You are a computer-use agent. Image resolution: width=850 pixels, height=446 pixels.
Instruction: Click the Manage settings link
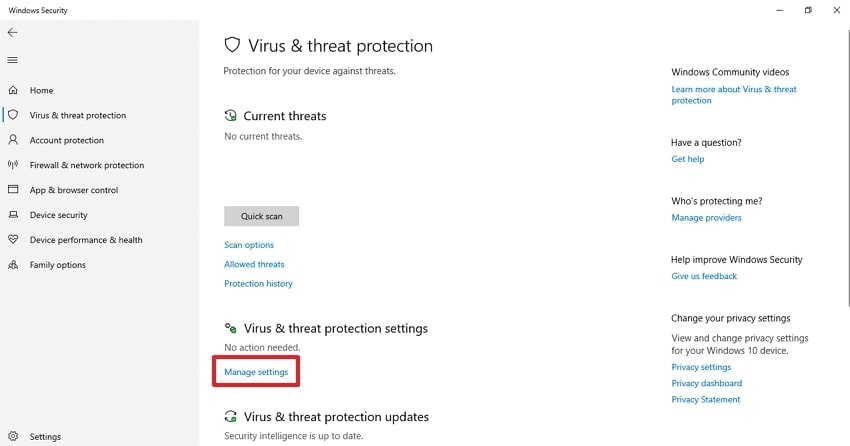point(256,372)
